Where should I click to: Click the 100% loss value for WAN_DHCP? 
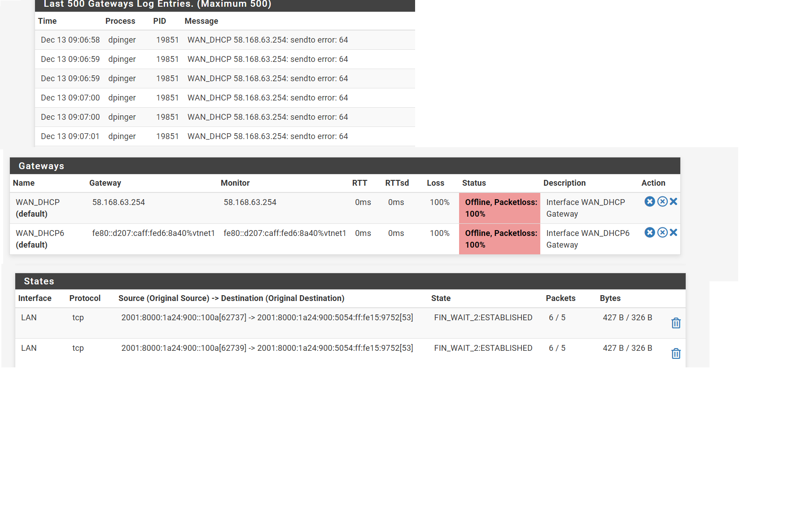(439, 202)
